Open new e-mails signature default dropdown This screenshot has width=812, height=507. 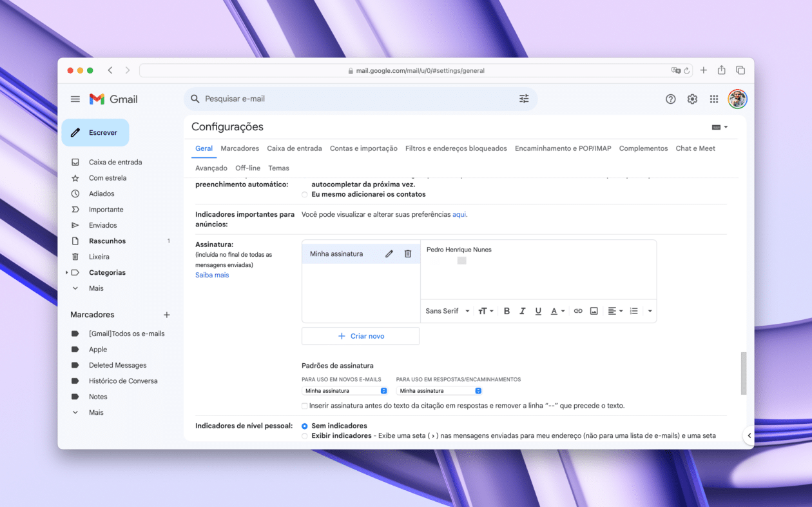345,391
